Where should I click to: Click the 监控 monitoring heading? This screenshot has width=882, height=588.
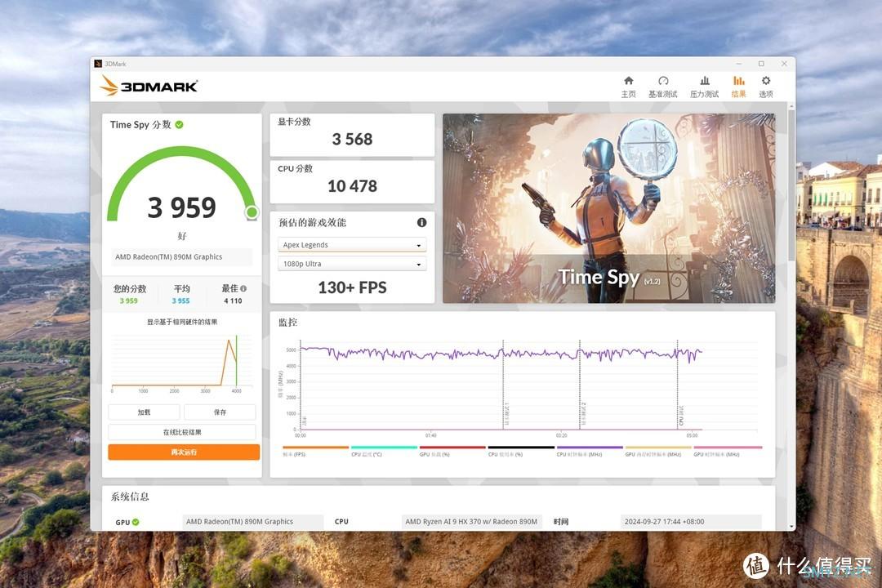click(288, 323)
